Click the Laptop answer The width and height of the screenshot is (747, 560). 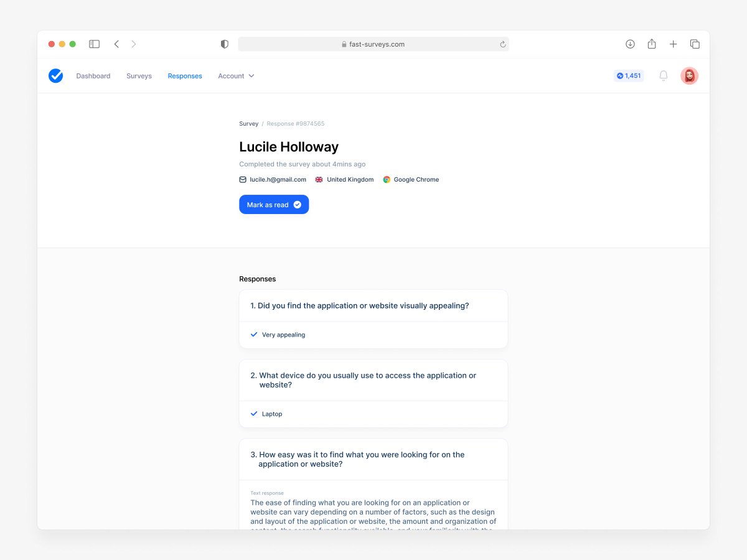pos(272,414)
